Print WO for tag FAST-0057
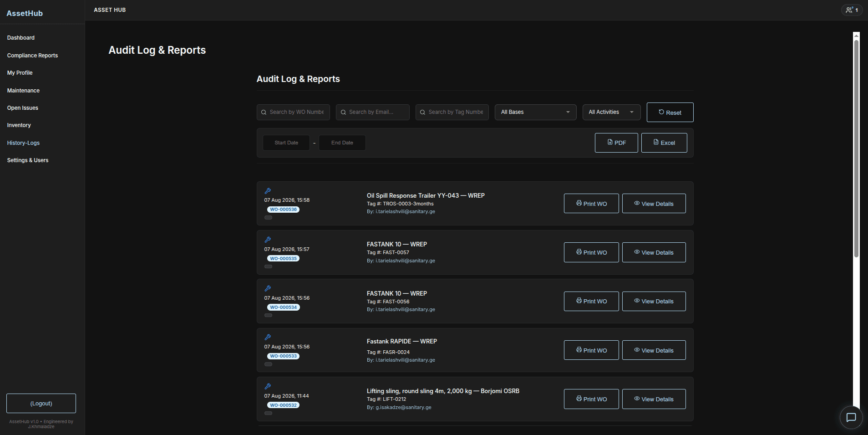The width and height of the screenshot is (868, 435). tap(591, 252)
